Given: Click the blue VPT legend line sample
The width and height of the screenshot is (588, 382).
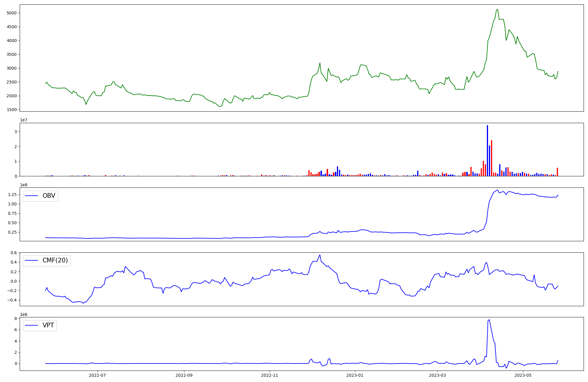Looking at the screenshot, I should pos(31,325).
